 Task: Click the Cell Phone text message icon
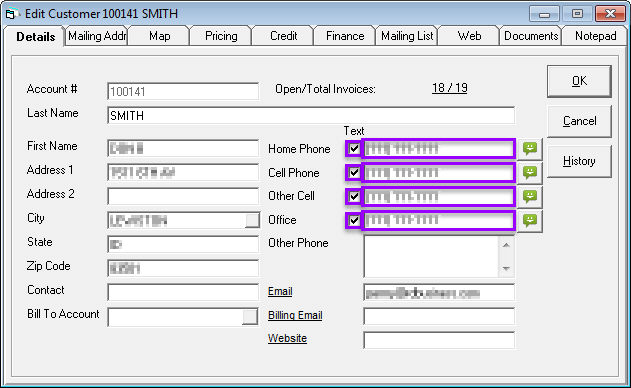coord(530,173)
